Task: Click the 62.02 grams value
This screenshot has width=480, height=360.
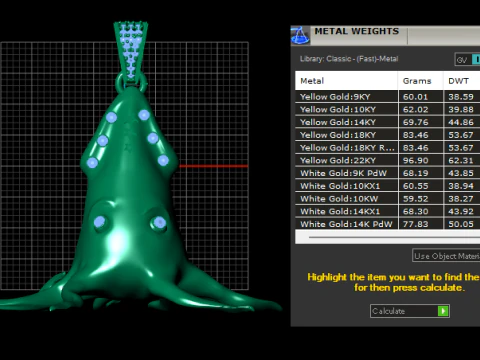Action: (x=415, y=109)
